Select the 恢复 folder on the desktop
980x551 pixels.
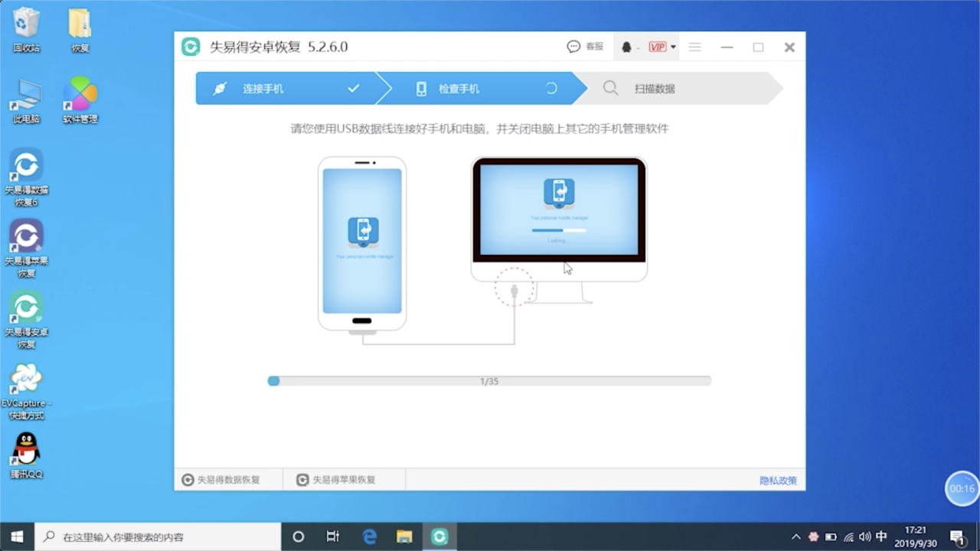pyautogui.click(x=80, y=30)
